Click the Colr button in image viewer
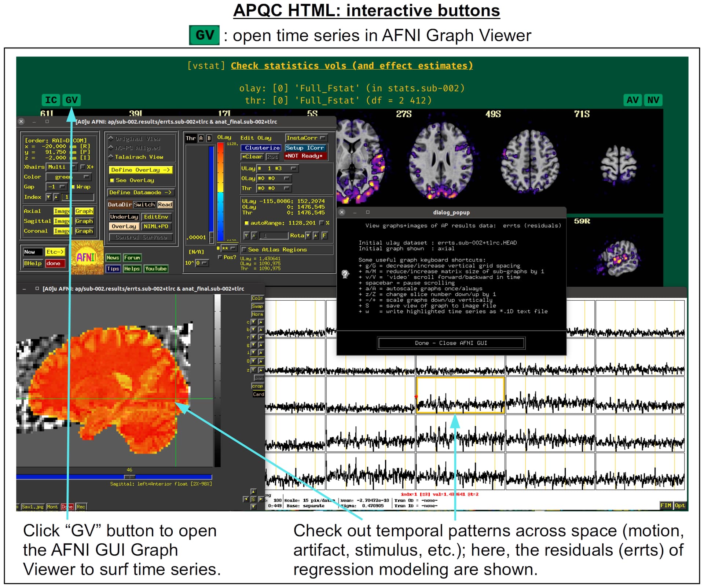The image size is (704, 588). point(257,298)
